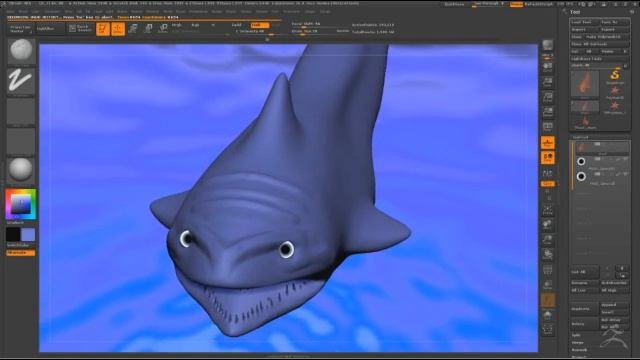Toggle the highlighted Zsub button
The width and height of the screenshot is (640, 360).
pos(260,25)
